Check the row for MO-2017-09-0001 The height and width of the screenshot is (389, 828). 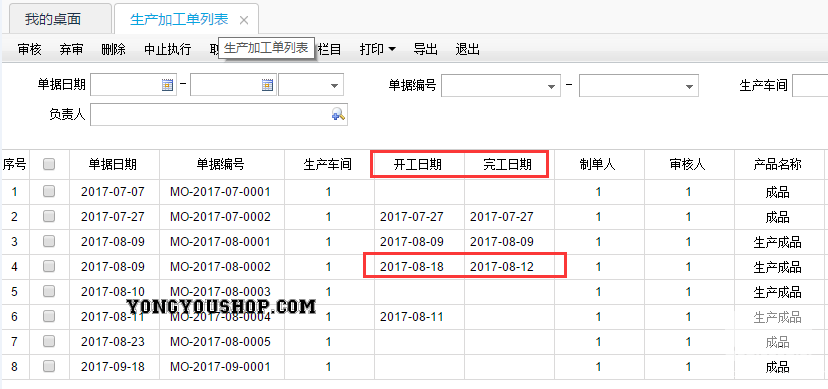tap(49, 366)
